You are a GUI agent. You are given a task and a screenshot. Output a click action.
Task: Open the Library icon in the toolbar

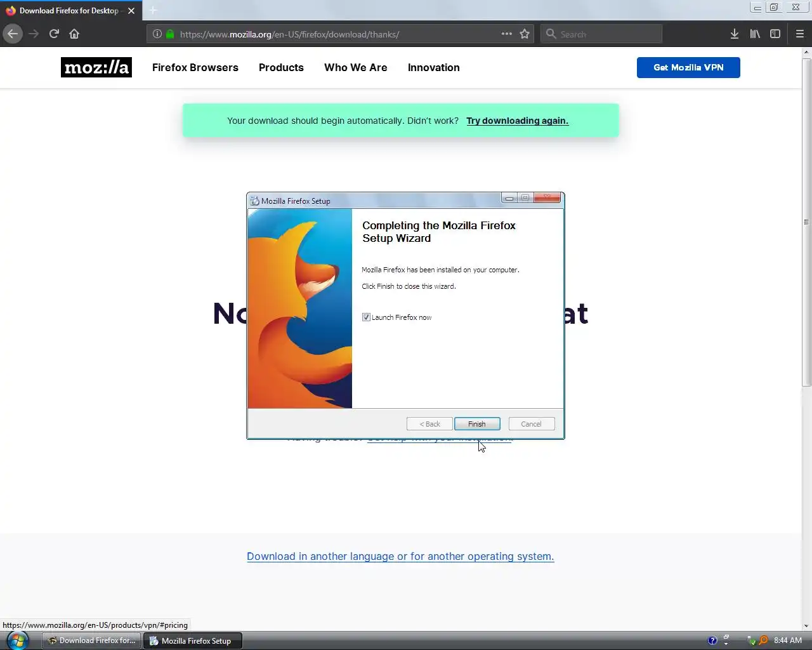[x=755, y=34]
